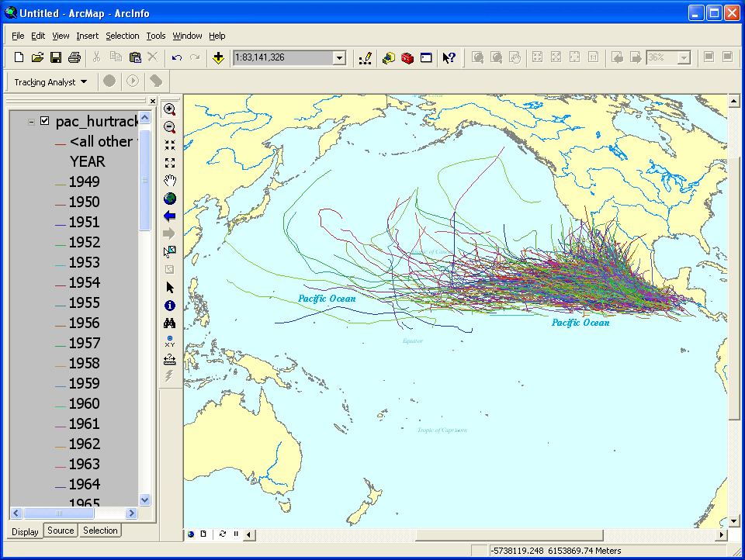Open the map scale dropdown
745x560 pixels.
339,57
